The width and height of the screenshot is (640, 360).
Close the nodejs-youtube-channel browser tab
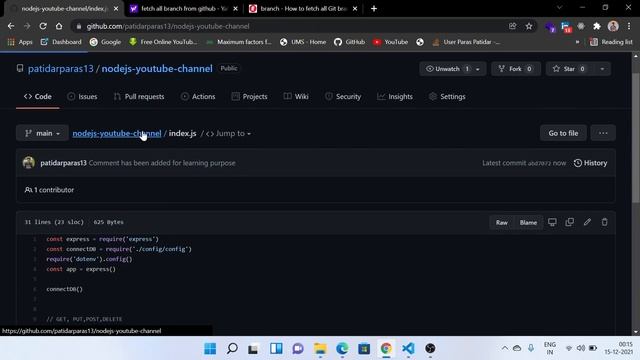click(116, 9)
